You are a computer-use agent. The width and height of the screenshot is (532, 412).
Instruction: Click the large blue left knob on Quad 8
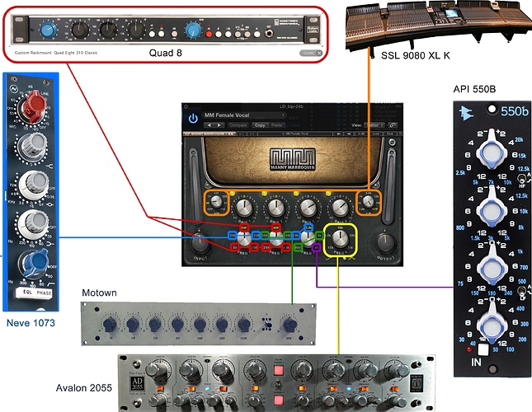coord(49,30)
